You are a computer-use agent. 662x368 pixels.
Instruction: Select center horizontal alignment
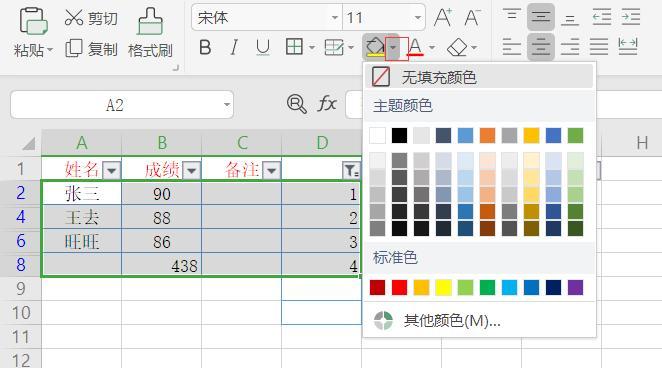(540, 46)
